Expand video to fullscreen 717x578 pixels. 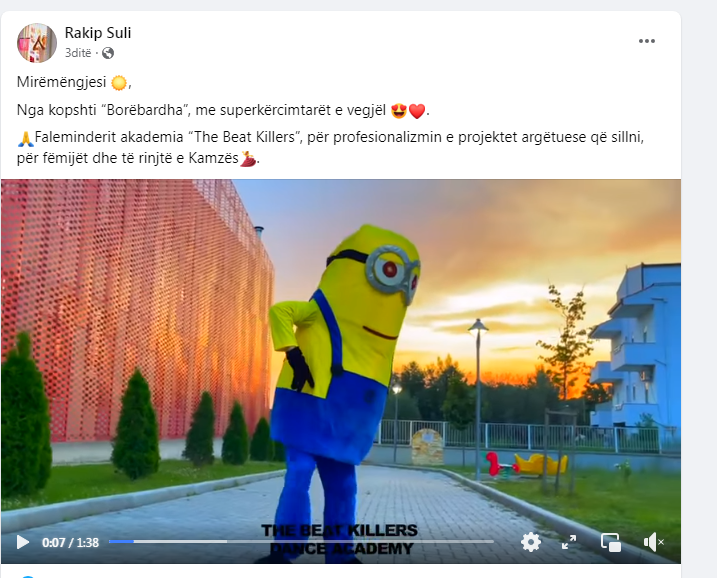(x=569, y=542)
